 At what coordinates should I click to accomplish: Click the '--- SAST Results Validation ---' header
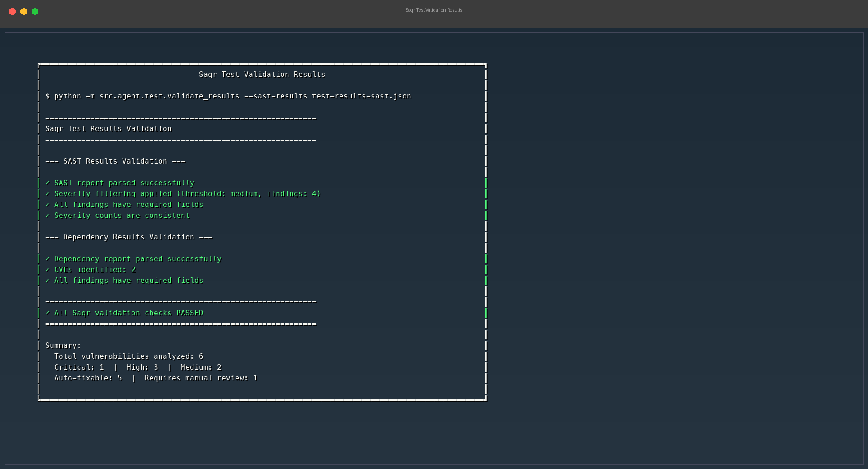click(x=115, y=161)
